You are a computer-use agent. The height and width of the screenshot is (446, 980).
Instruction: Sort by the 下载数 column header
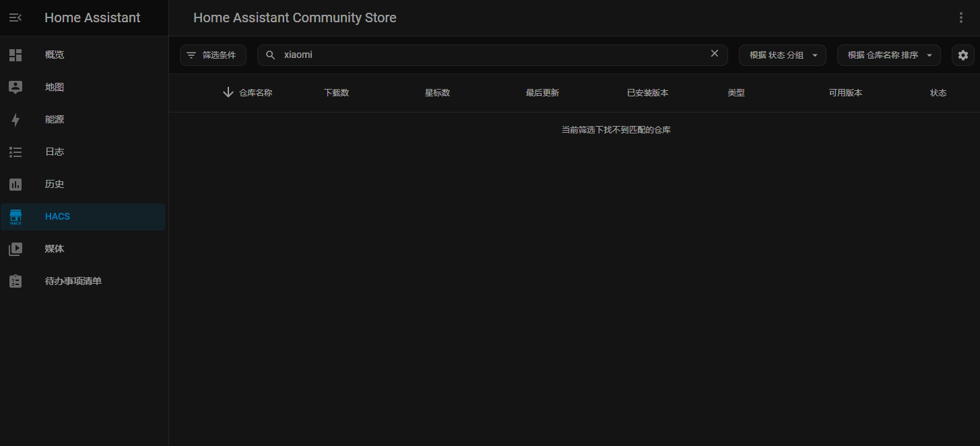coord(337,93)
